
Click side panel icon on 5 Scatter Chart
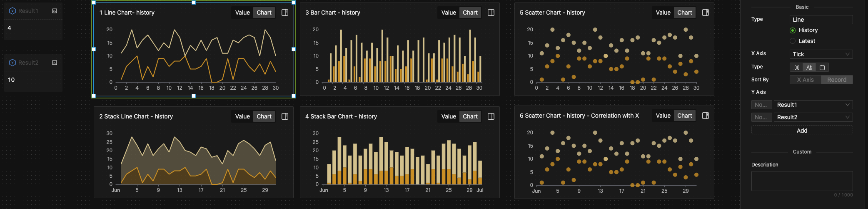coord(706,13)
